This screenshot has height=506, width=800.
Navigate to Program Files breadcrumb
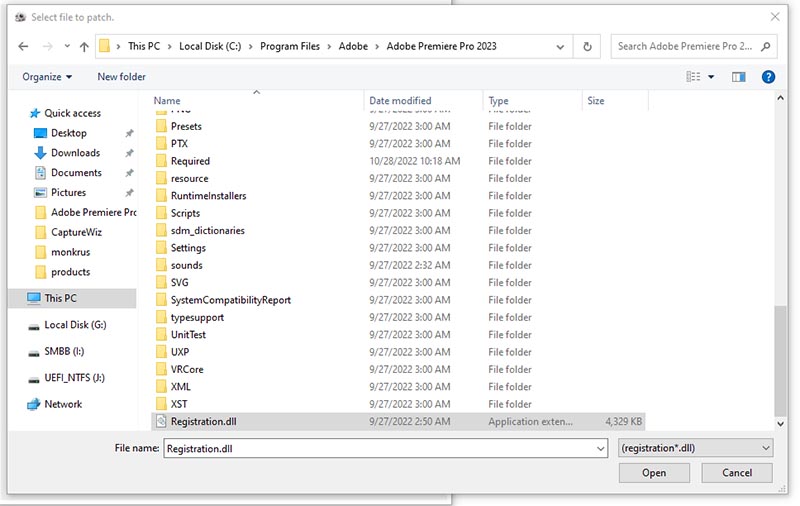tap(290, 46)
